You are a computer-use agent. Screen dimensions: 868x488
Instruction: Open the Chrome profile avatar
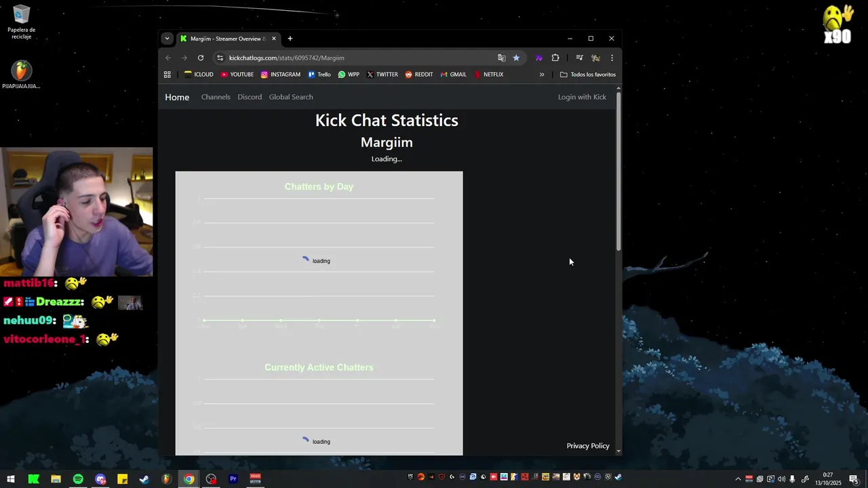point(595,58)
